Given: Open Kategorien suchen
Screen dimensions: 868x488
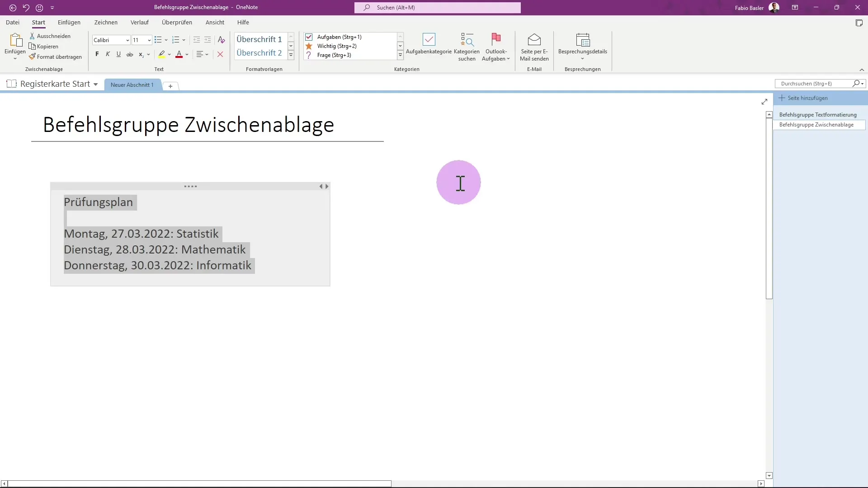Looking at the screenshot, I should pos(467,47).
